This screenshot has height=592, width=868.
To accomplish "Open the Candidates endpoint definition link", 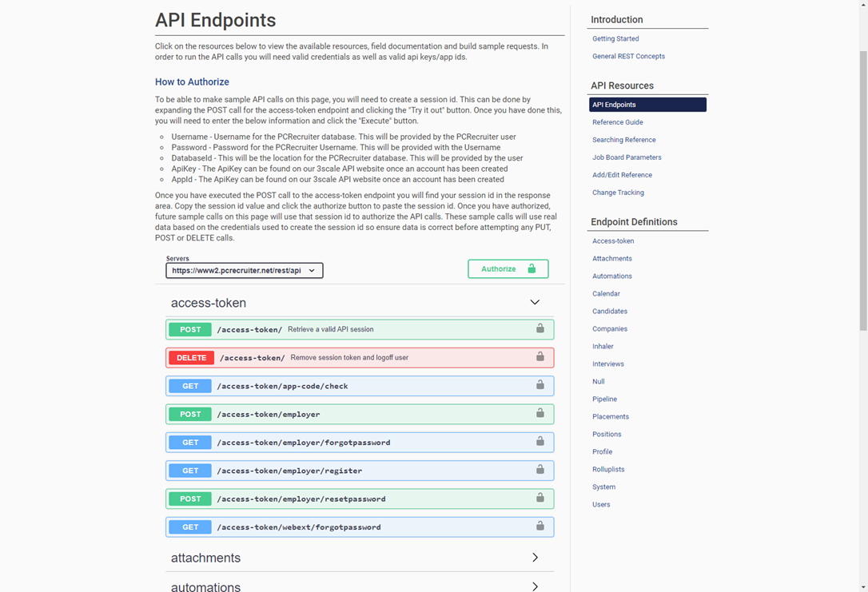I will click(610, 311).
